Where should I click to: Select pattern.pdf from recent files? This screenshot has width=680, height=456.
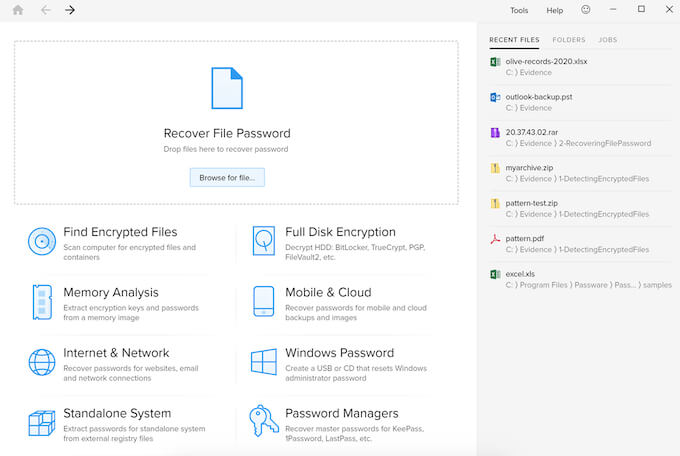[x=524, y=240]
